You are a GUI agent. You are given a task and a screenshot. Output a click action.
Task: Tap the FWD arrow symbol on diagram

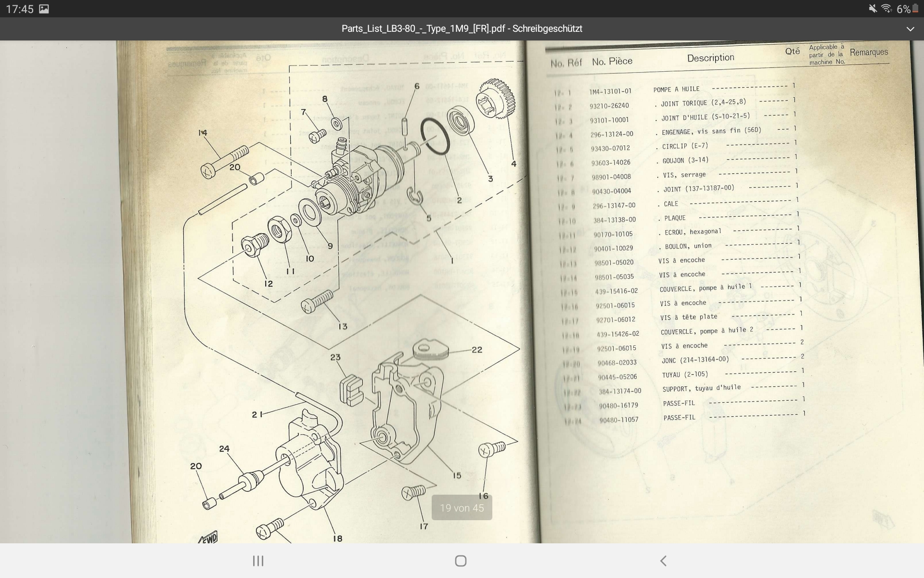[208, 537]
